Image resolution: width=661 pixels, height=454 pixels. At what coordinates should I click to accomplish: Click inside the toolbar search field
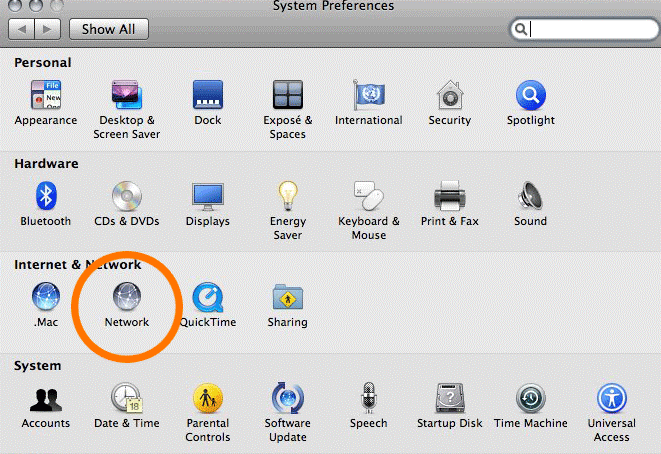[x=584, y=29]
